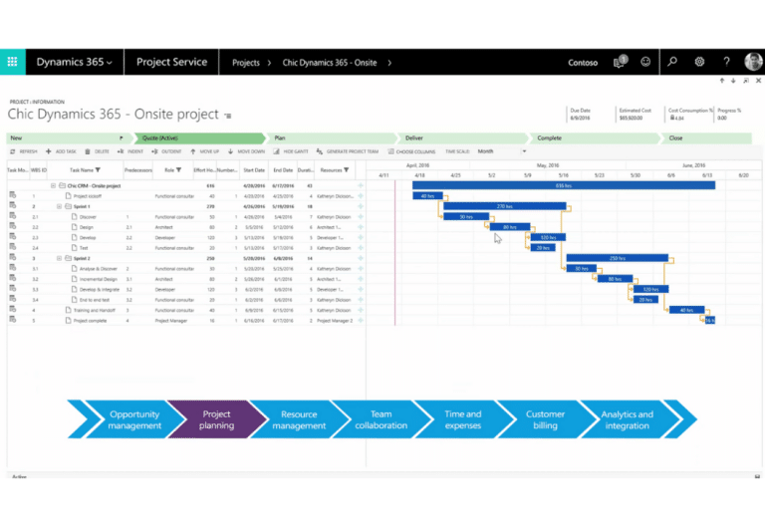Image resolution: width=765 pixels, height=532 pixels.
Task: Go to next record with down arrow
Action: pos(733,81)
